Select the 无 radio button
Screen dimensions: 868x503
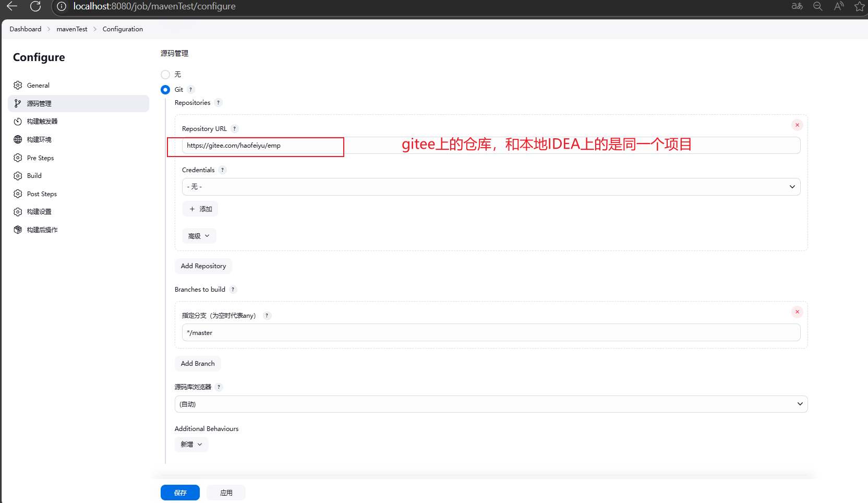coord(165,75)
